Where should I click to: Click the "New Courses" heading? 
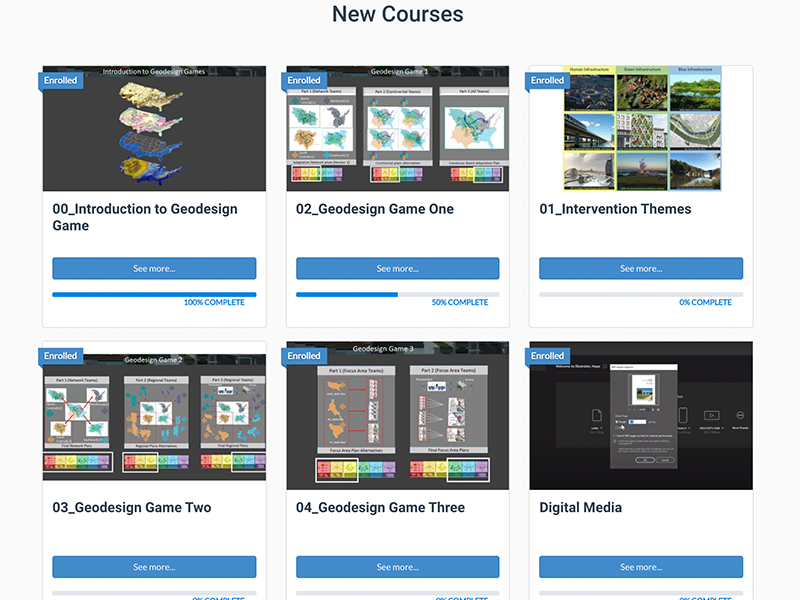pyautogui.click(x=398, y=14)
